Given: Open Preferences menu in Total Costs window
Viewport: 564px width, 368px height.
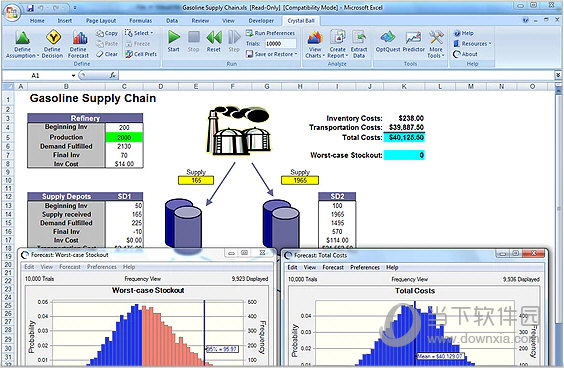Looking at the screenshot, I should click(365, 267).
